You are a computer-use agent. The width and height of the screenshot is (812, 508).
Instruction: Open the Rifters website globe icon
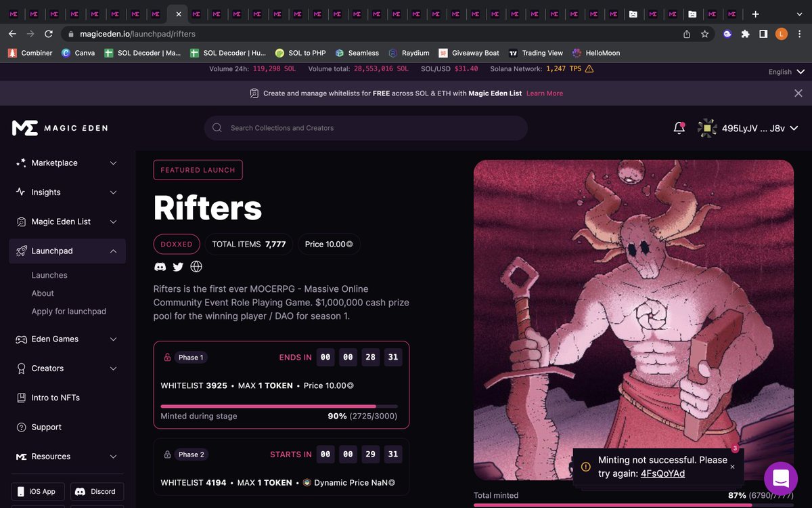[x=196, y=267]
